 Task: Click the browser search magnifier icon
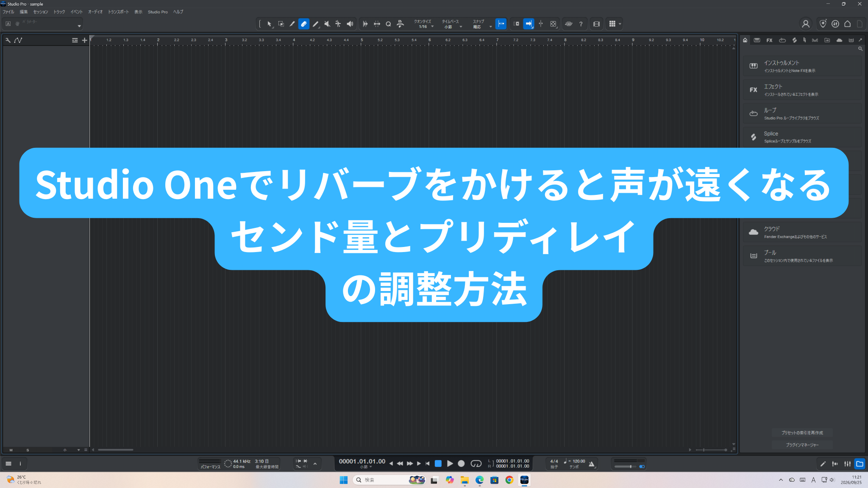tap(860, 49)
